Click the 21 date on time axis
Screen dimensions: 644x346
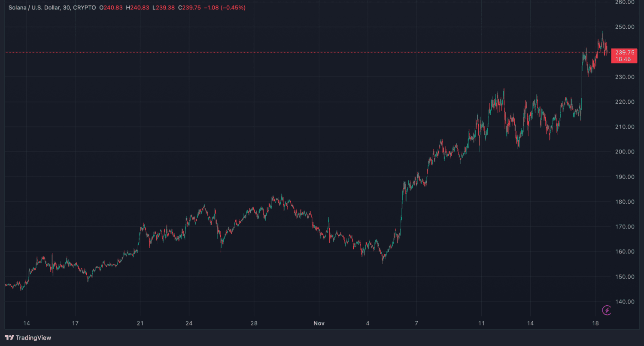[x=140, y=323]
